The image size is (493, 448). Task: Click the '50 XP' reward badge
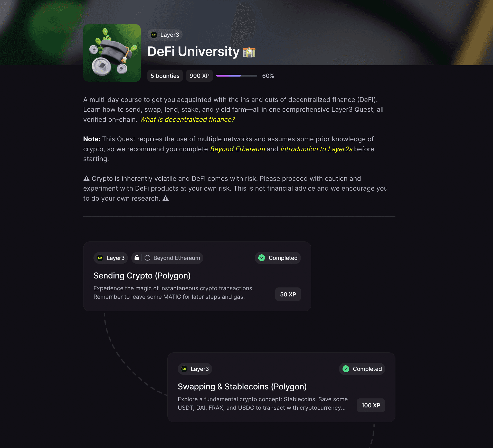(288, 294)
